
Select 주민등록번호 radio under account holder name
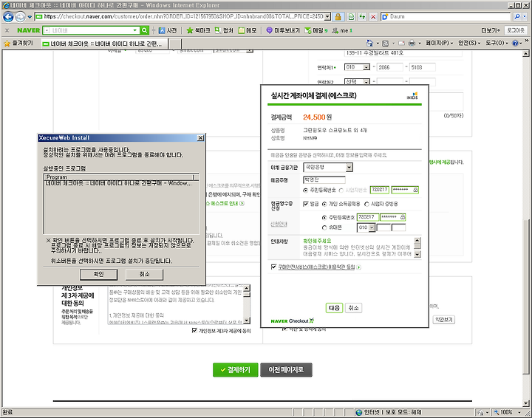tap(305, 191)
